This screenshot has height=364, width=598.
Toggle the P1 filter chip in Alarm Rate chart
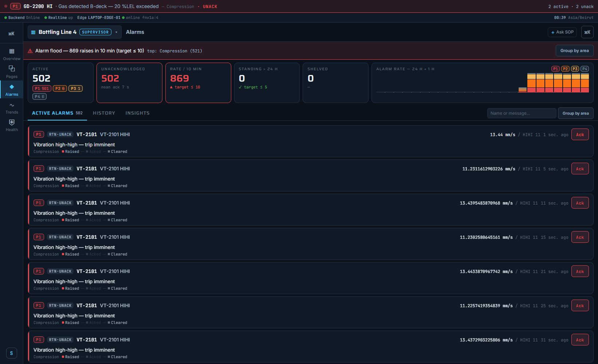pos(555,69)
